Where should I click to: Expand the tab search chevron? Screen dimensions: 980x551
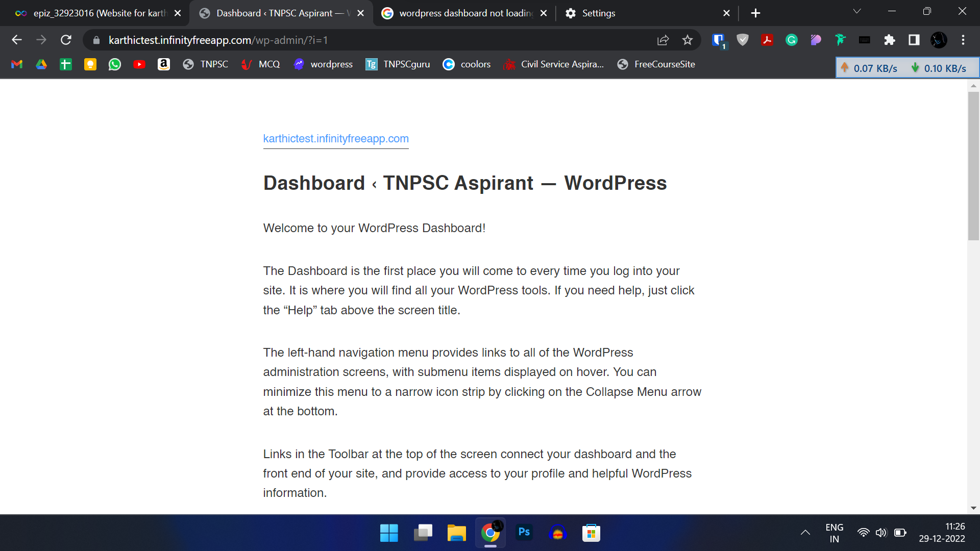857,11
